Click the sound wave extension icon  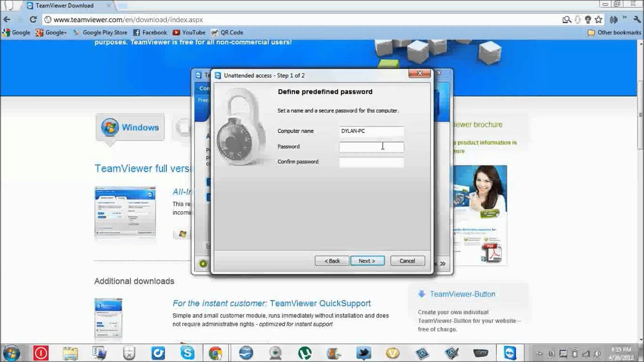[x=613, y=20]
